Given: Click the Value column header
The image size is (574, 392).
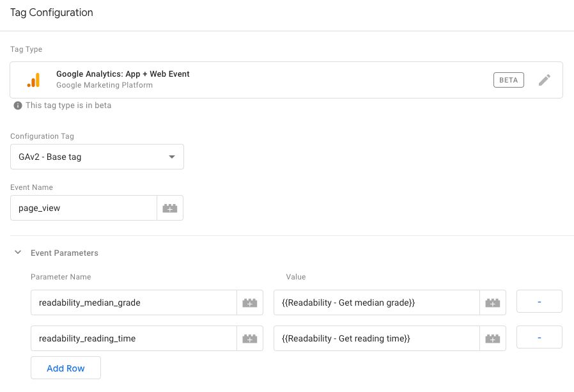Looking at the screenshot, I should coord(296,277).
